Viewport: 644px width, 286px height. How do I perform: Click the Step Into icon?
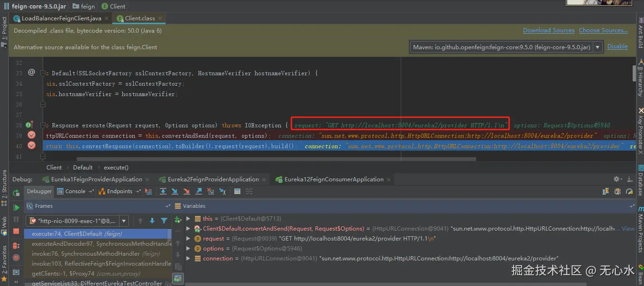(175, 191)
